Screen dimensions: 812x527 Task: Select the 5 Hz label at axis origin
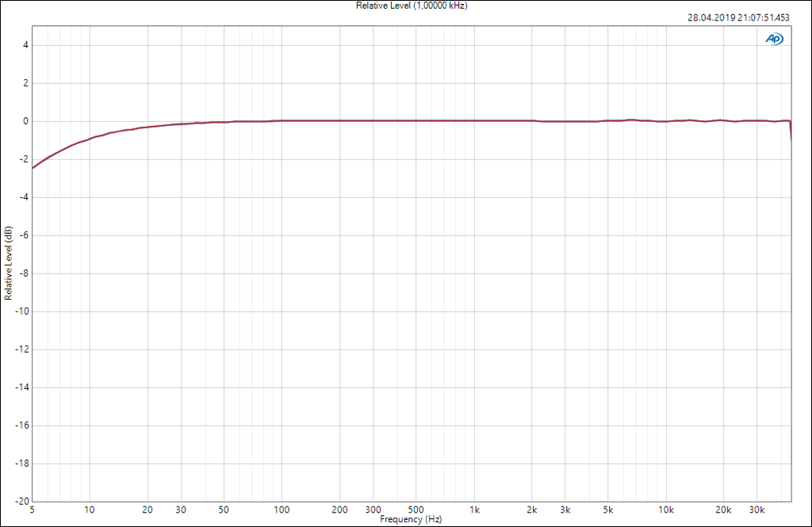[x=32, y=510]
